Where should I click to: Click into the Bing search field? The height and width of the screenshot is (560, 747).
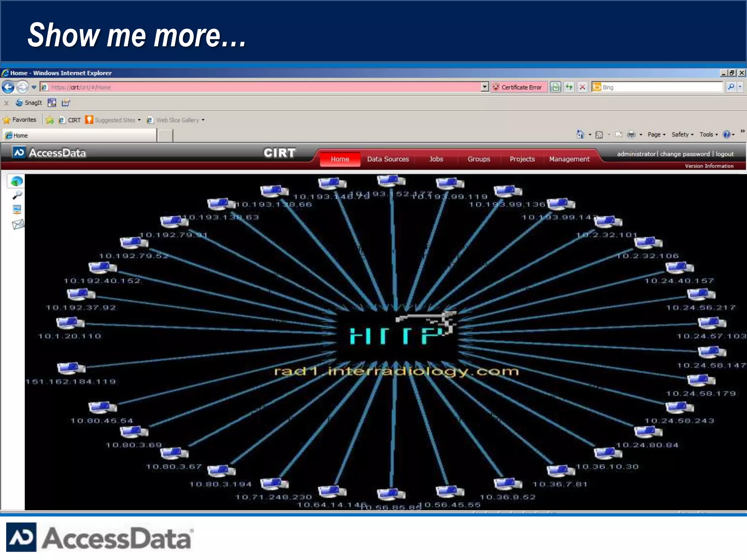tap(661, 87)
